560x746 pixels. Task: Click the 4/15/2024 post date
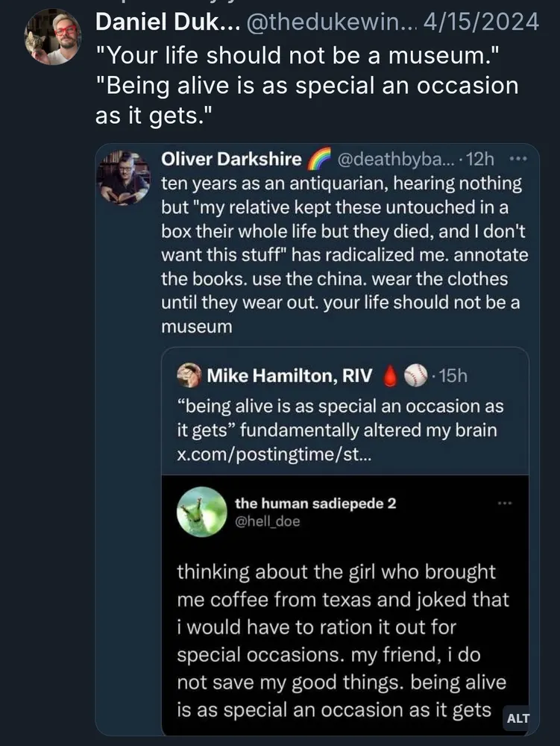tap(480, 22)
